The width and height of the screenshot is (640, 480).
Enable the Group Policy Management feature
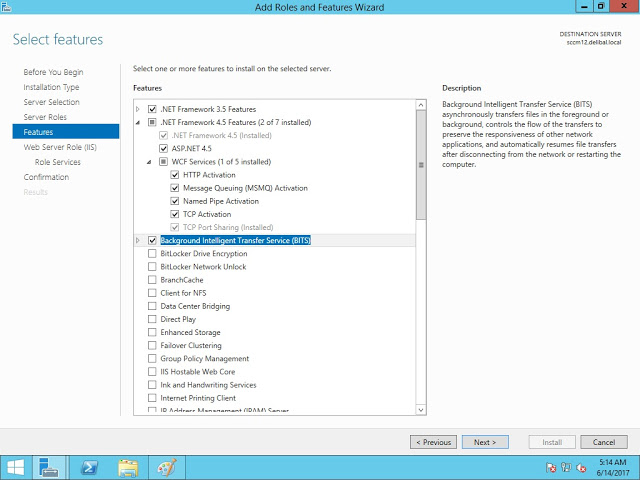152,358
